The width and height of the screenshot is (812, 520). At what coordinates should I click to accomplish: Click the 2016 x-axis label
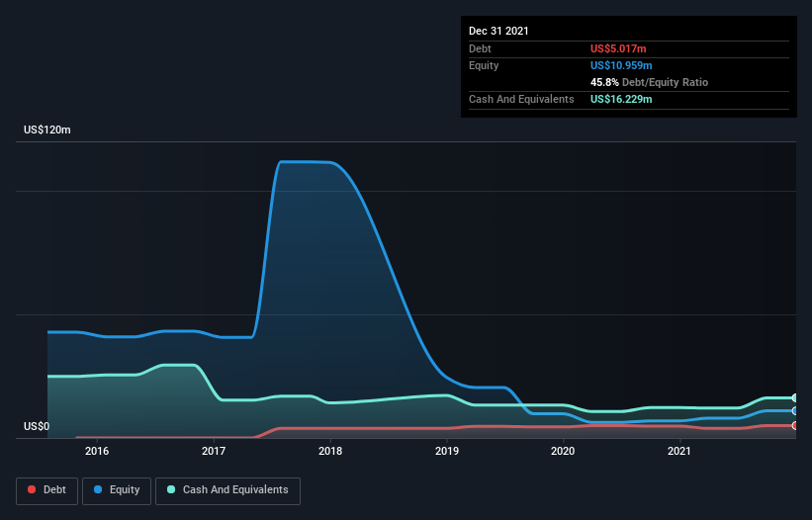click(x=97, y=451)
